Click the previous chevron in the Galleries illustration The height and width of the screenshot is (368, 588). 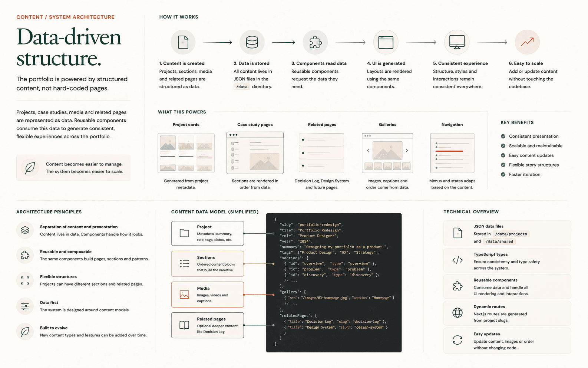coord(368,151)
